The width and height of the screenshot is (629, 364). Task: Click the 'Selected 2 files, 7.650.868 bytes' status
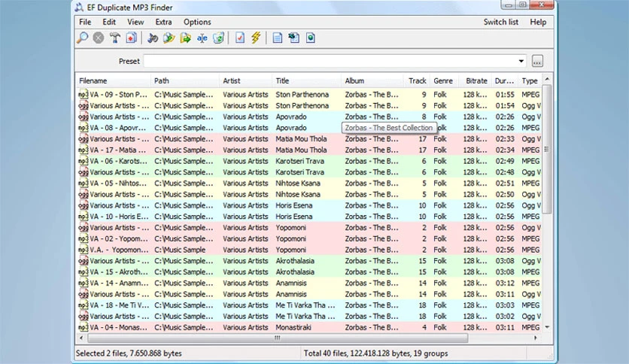tap(129, 353)
